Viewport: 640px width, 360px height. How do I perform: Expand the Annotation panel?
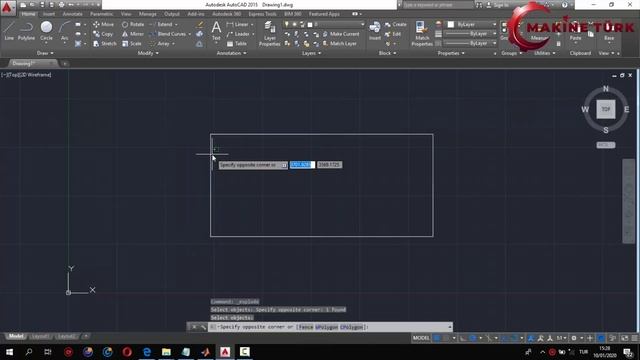coord(231,53)
